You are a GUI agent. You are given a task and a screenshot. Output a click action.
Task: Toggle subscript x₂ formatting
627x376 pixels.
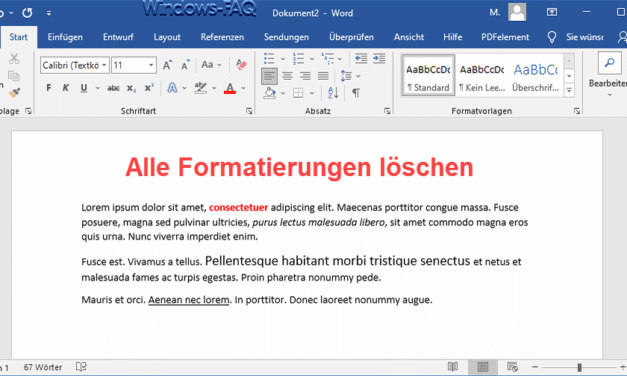(x=131, y=88)
